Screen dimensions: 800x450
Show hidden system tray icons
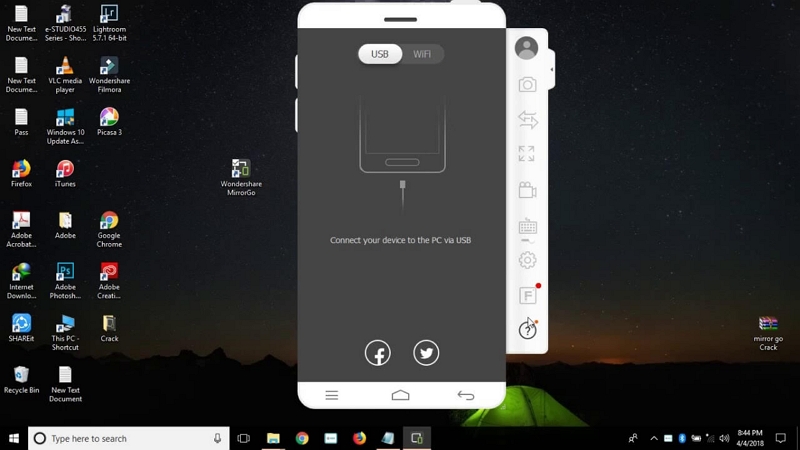[654, 438]
